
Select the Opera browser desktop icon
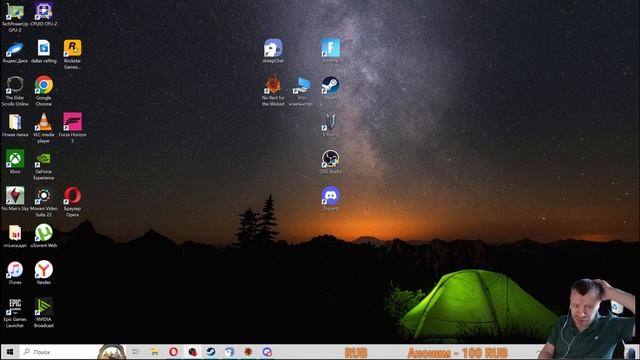click(72, 202)
